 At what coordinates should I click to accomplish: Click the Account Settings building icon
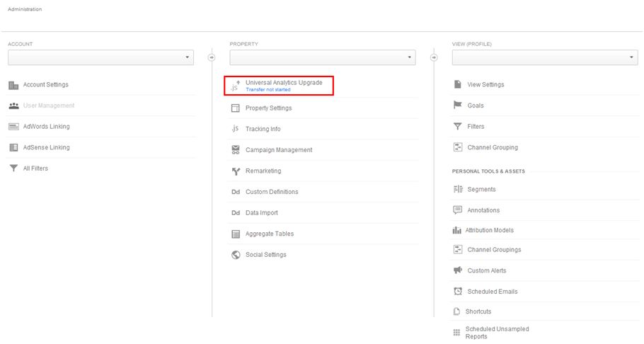coord(13,85)
